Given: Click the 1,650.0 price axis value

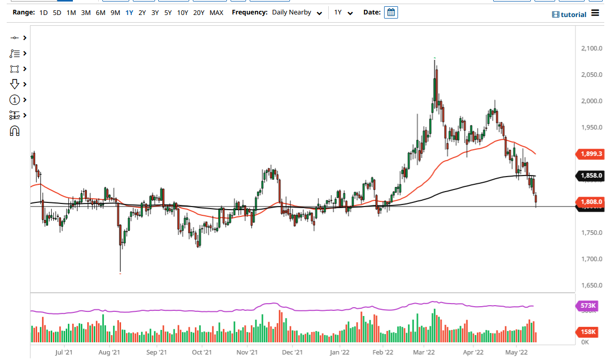Looking at the screenshot, I should tap(591, 286).
